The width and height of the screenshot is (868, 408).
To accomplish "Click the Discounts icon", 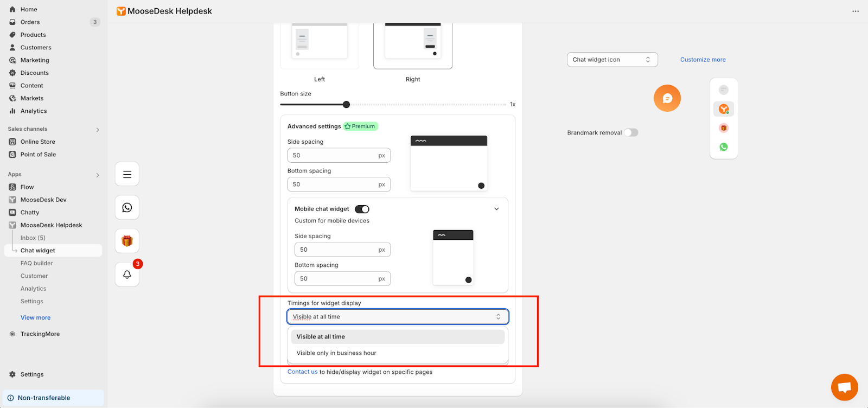I will 12,73.
